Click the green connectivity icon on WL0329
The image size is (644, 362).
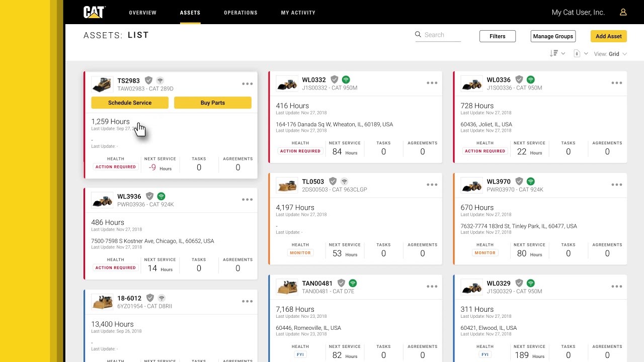tap(530, 283)
